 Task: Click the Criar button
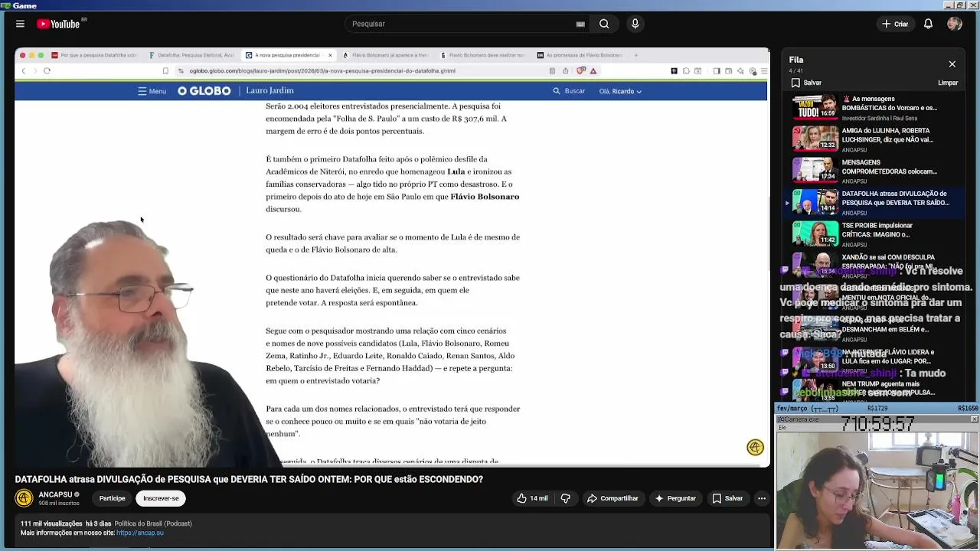pos(894,24)
